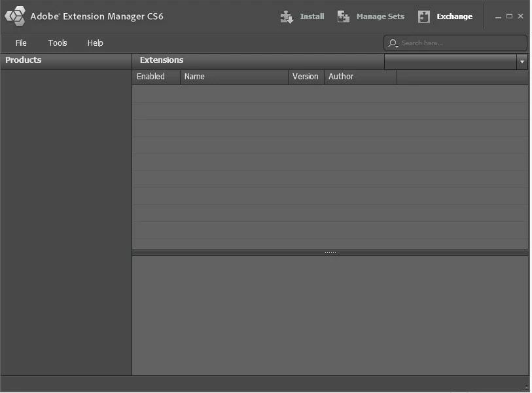Open the Extensions filter combo box
The image size is (532, 393).
coord(455,62)
